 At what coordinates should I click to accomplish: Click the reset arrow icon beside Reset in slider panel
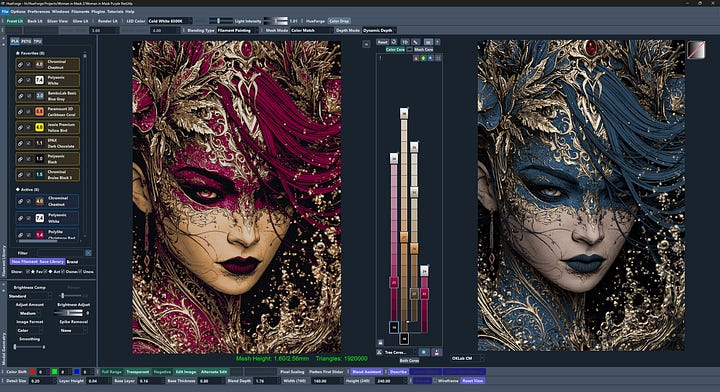(x=394, y=42)
